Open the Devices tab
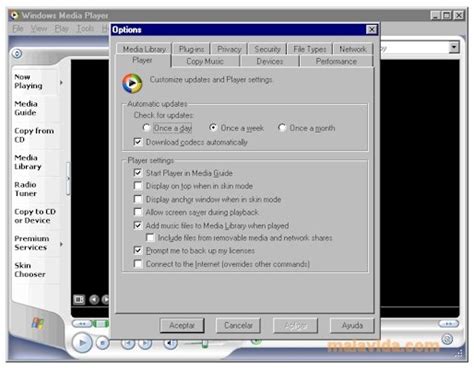The width and height of the screenshot is (474, 368). click(270, 61)
